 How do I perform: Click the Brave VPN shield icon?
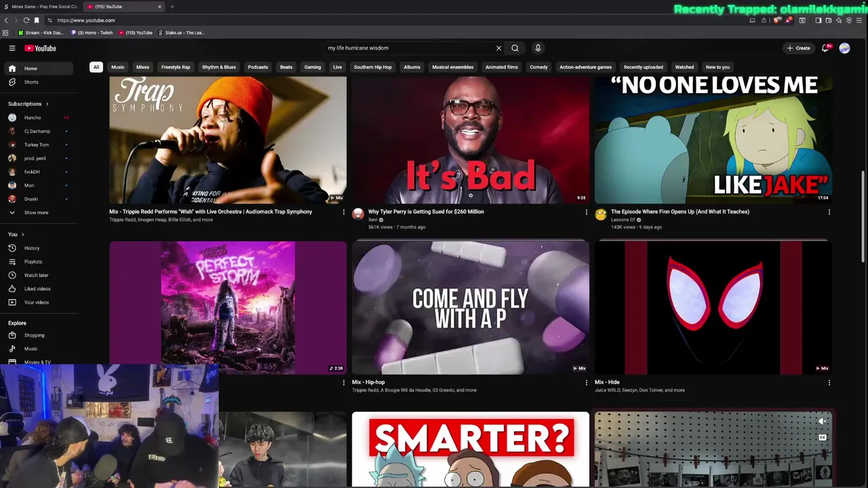(x=849, y=20)
